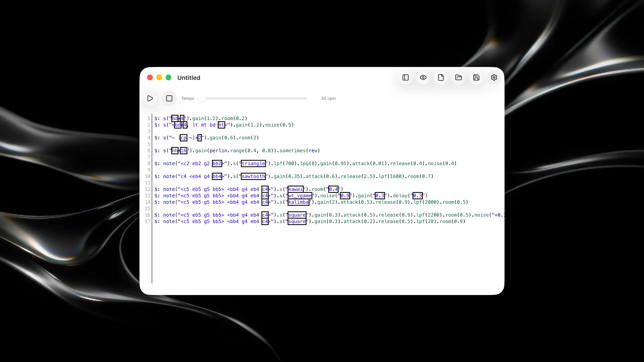Click 'lpf(20)' in line 17
Image resolution: width=644 pixels, height=362 pixels.
(x=426, y=222)
